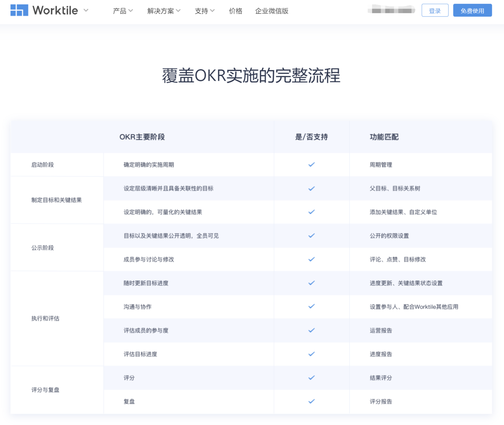Open the 企业微信版 menu item
Viewport: 504px width, 425px height.
click(272, 11)
